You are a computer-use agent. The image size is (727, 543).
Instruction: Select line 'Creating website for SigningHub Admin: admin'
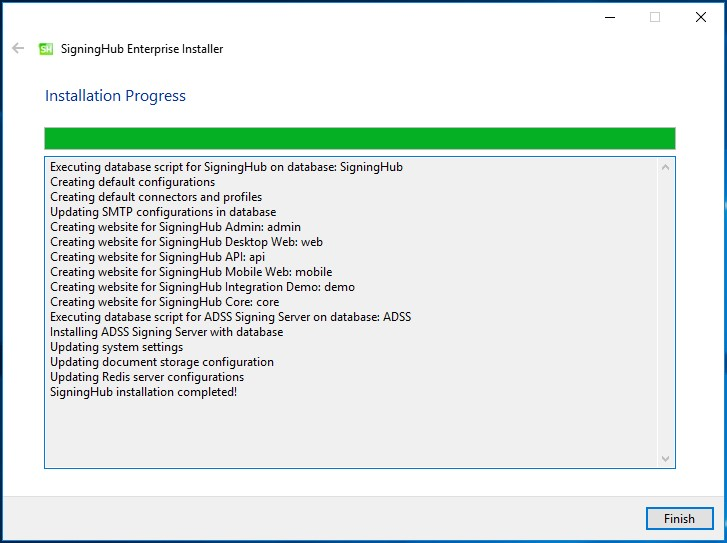point(175,227)
